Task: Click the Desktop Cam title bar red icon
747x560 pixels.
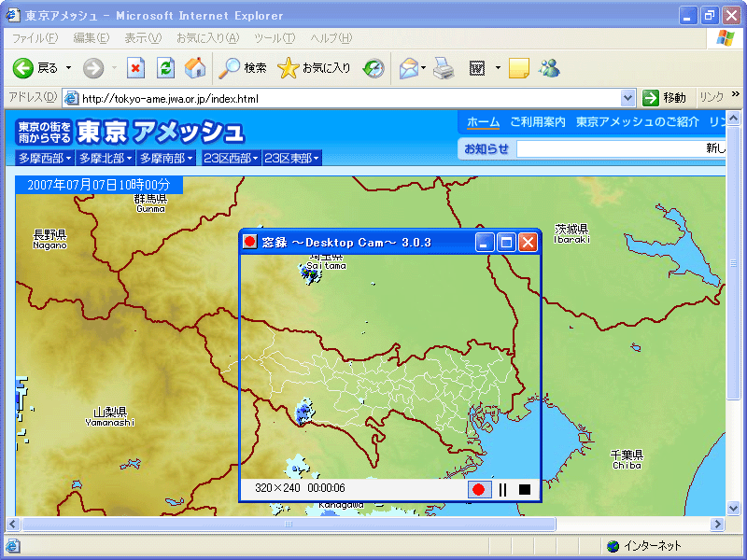Action: 249,242
